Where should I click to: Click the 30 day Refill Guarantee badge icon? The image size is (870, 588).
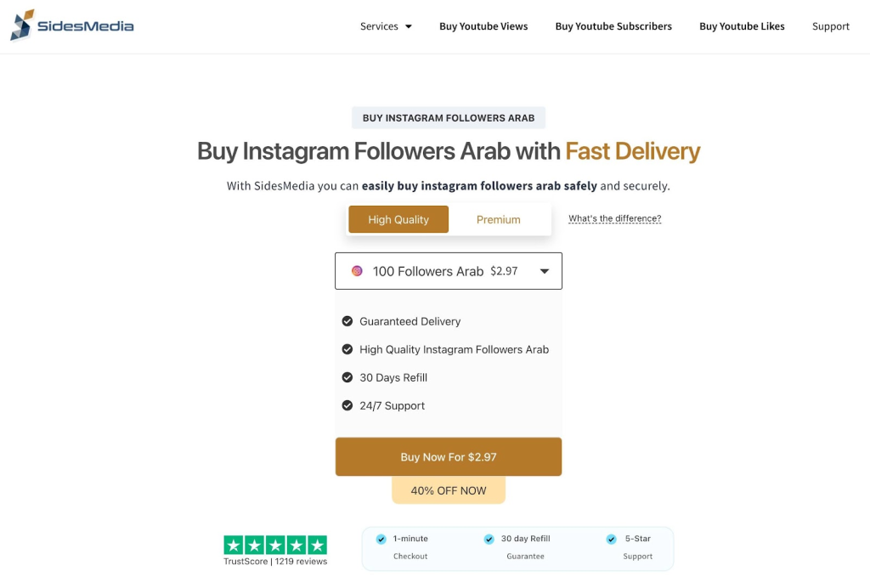[x=489, y=539]
